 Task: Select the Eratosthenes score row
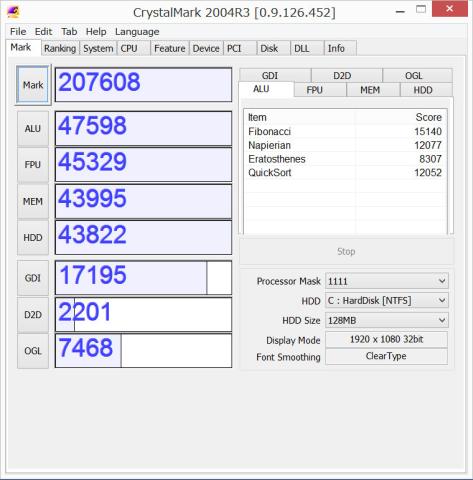(345, 159)
